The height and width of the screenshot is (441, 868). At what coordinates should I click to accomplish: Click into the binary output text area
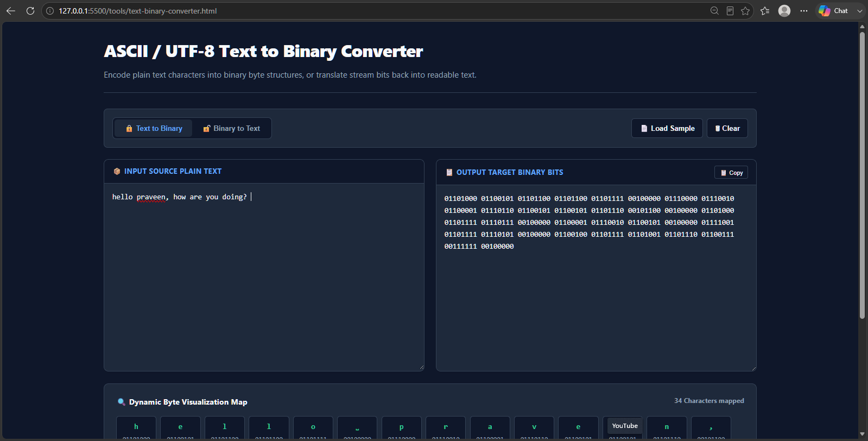596,279
